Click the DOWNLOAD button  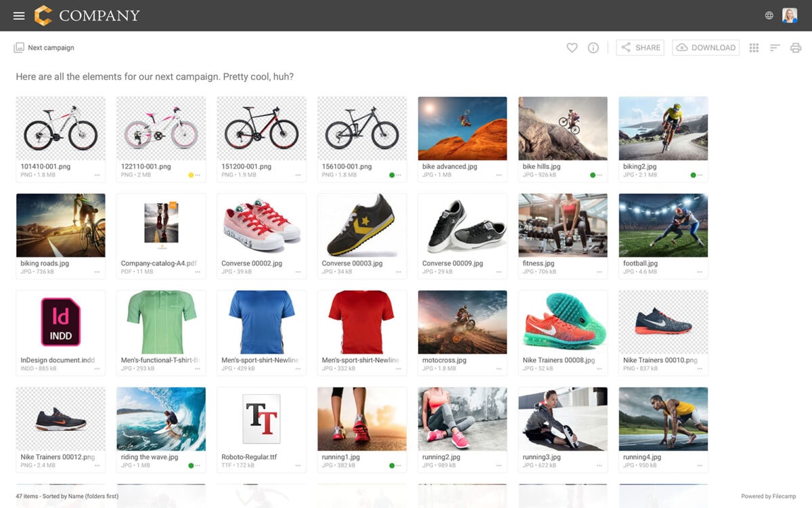(x=705, y=47)
